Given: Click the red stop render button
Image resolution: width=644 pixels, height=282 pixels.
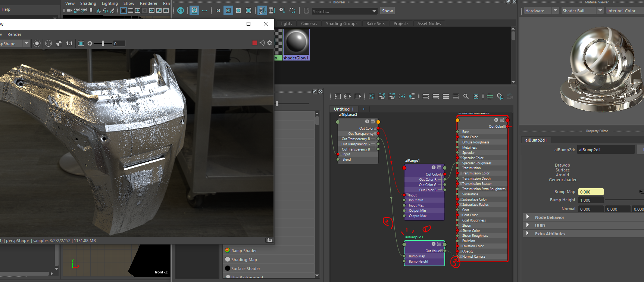Looking at the screenshot, I should (254, 43).
